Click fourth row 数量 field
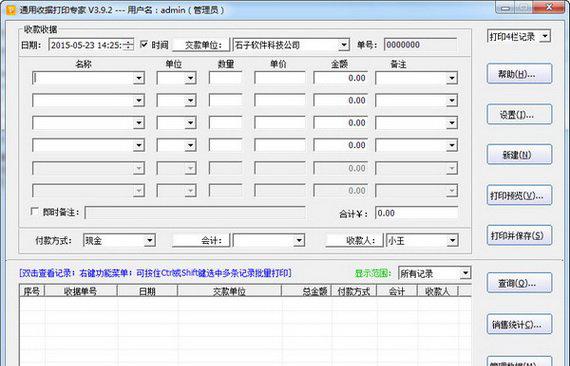Image resolution: width=570 pixels, height=366 pixels. [225, 146]
